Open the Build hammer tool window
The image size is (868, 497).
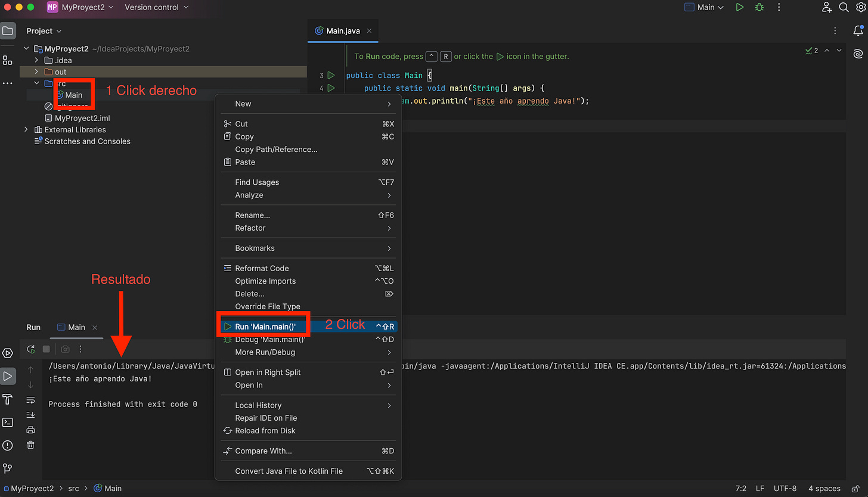point(8,399)
